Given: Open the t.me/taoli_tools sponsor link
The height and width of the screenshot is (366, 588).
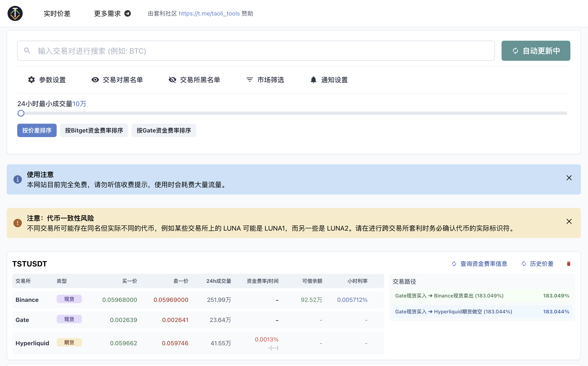Looking at the screenshot, I should coord(209,14).
